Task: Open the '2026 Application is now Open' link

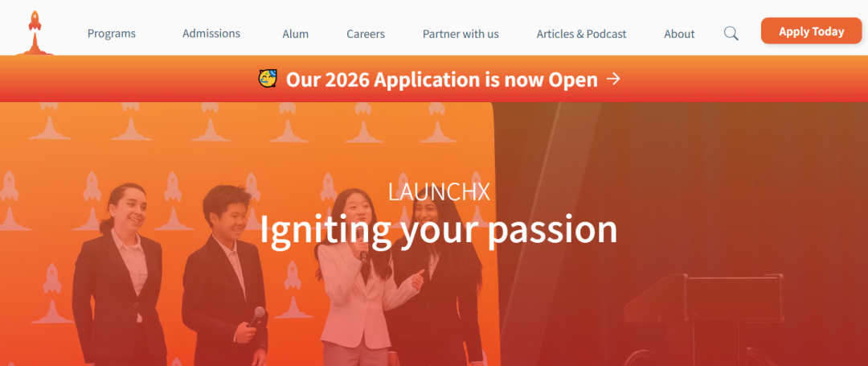Action: pos(442,80)
